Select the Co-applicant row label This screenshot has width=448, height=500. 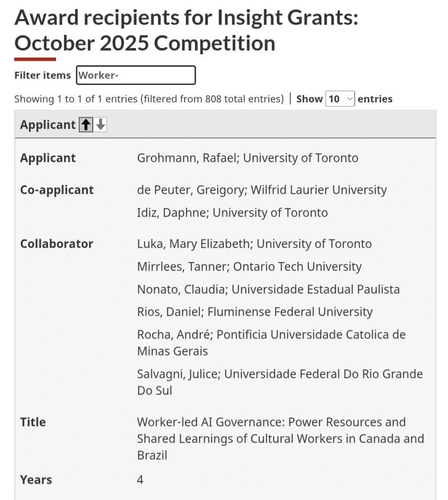pos(57,190)
